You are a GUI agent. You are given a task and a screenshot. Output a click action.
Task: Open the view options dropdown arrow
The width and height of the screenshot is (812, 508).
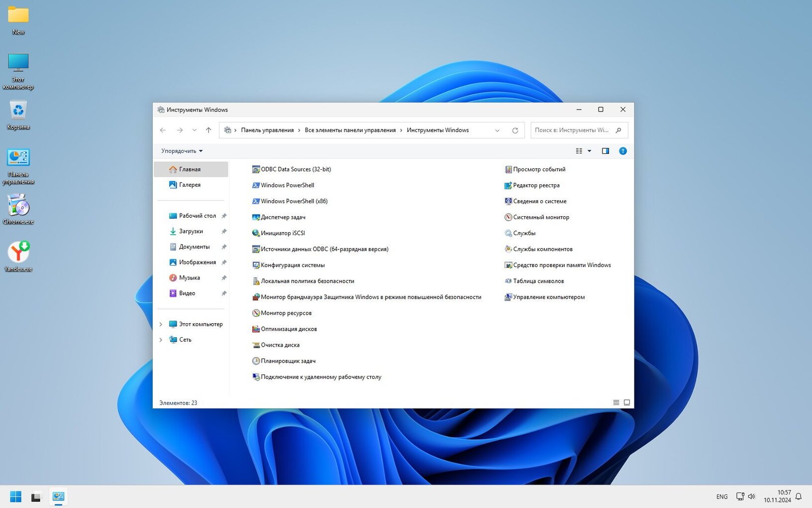[x=590, y=151]
